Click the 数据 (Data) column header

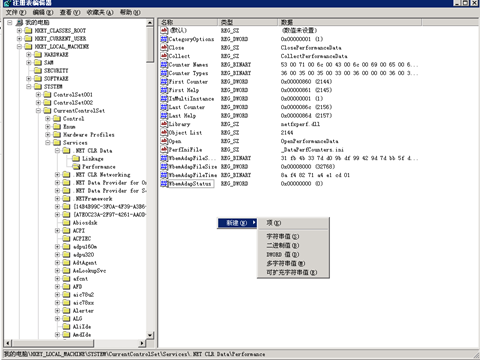coord(350,22)
